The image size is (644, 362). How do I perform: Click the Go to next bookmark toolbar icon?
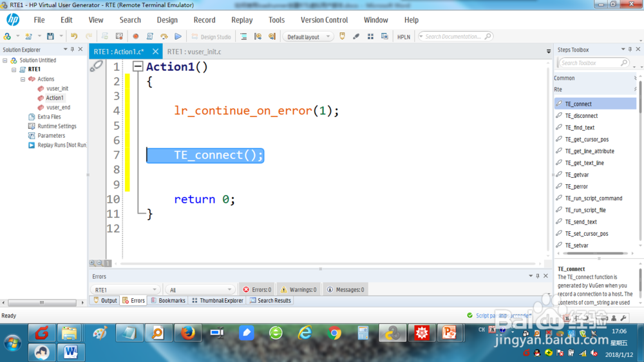272,37
